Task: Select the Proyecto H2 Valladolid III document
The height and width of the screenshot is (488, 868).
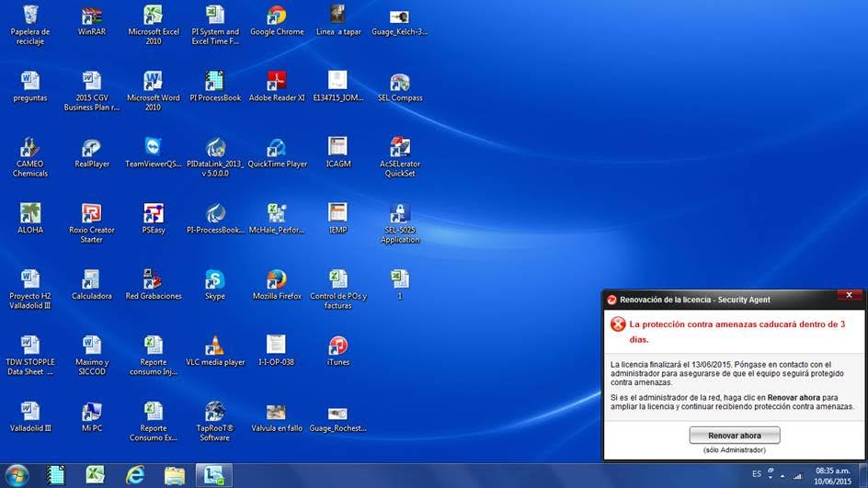Action: point(30,289)
